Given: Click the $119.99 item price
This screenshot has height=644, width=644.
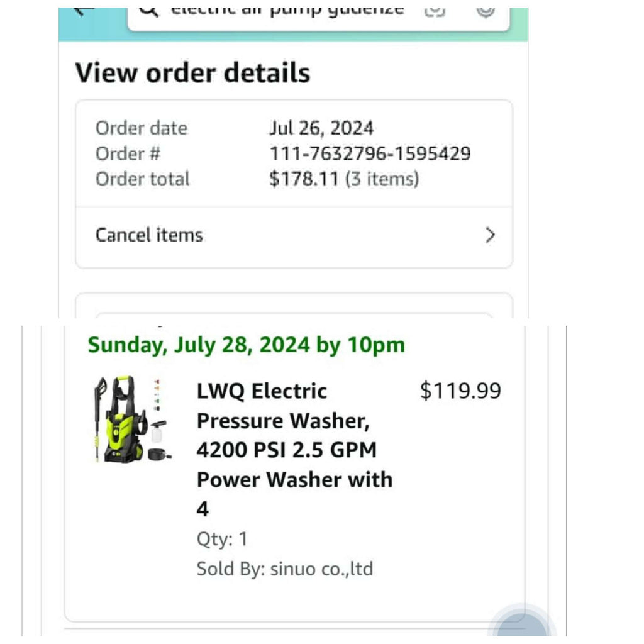Looking at the screenshot, I should click(x=460, y=391).
